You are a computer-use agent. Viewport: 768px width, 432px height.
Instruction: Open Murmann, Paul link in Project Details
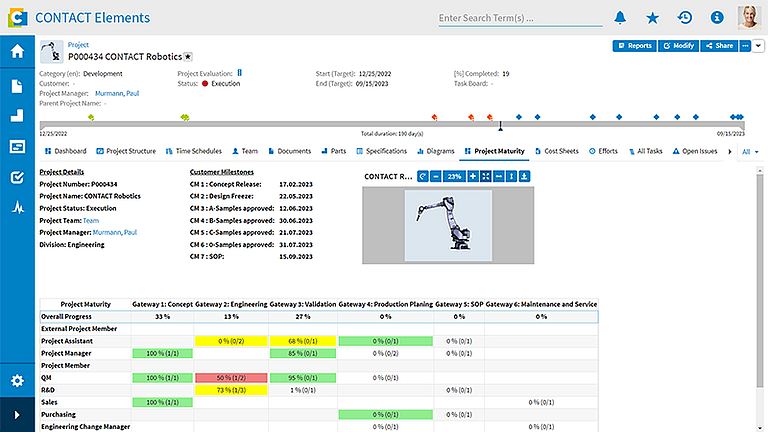pos(115,232)
